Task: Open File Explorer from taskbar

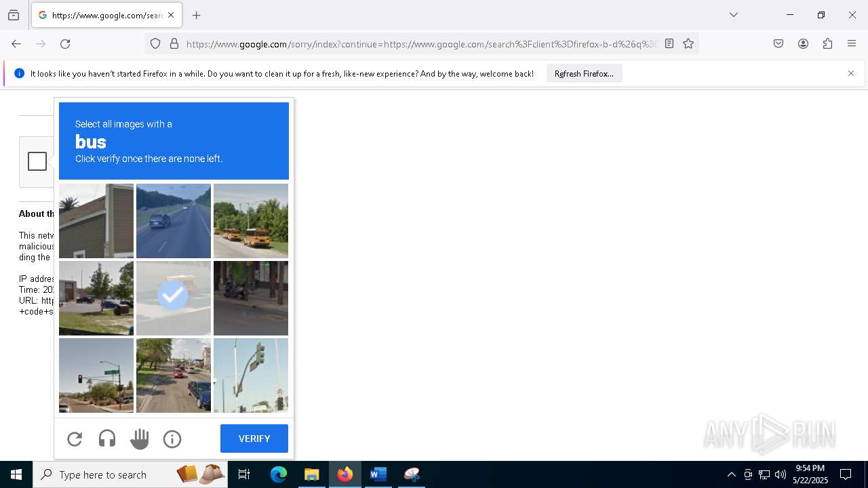Action: 312,474
